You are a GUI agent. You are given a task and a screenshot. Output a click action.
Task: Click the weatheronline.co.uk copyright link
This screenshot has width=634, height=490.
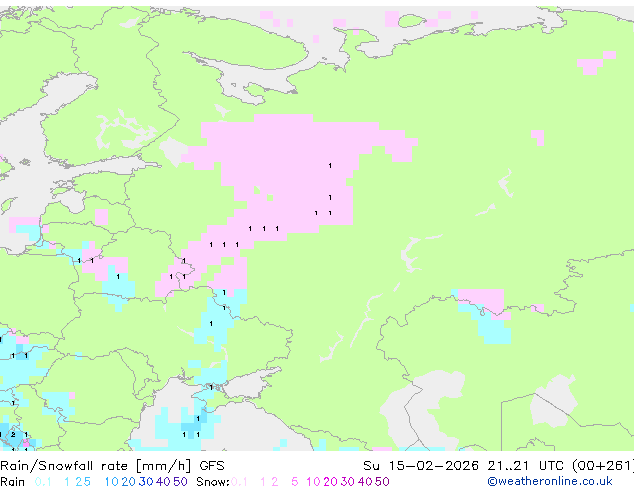coord(549,482)
